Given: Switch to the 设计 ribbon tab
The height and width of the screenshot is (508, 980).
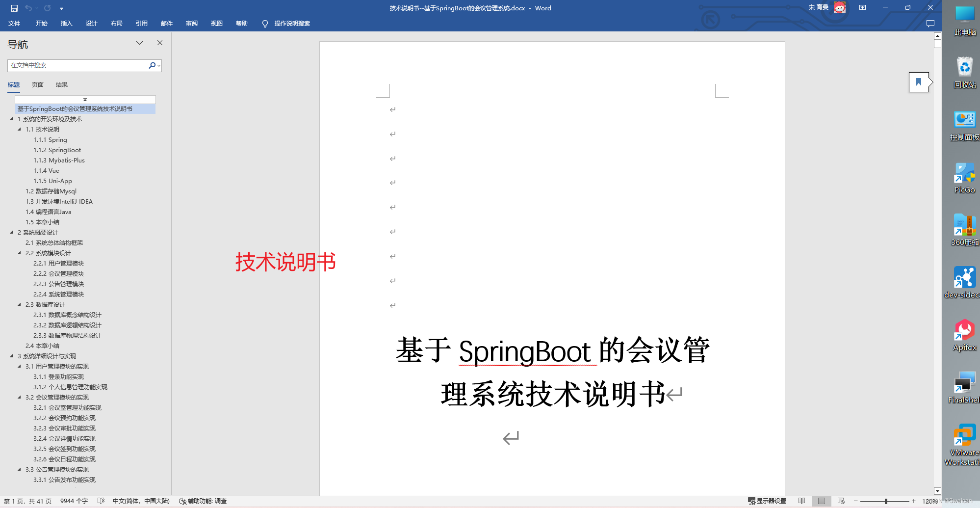Looking at the screenshot, I should (92, 24).
